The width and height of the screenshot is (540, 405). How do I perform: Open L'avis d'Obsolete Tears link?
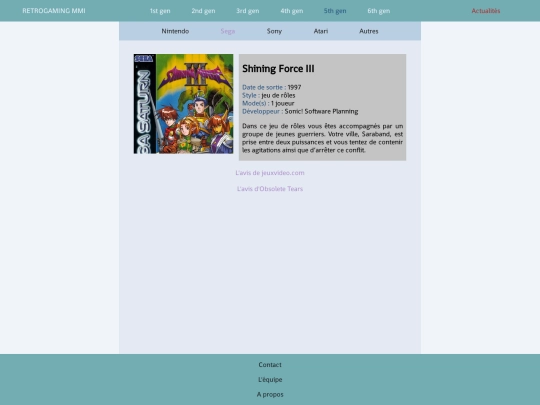coord(270,189)
